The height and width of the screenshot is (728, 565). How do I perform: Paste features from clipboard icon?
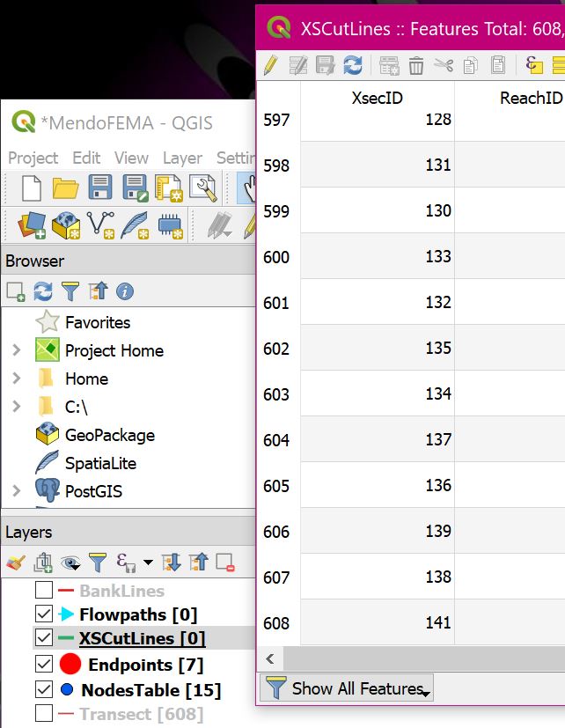pos(498,65)
